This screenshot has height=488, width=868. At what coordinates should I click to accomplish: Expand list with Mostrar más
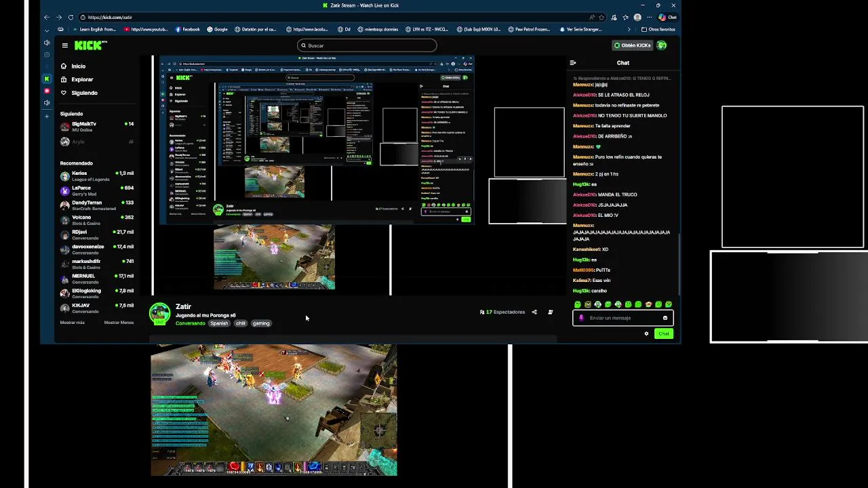tap(73, 323)
